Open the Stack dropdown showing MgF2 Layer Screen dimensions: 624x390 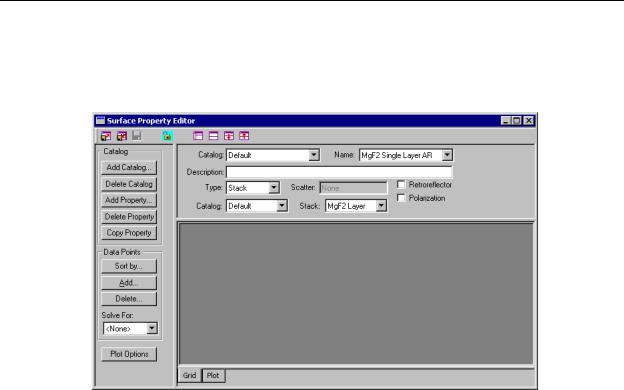[x=381, y=206]
